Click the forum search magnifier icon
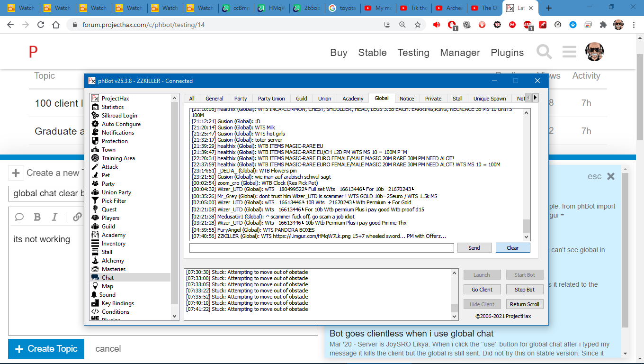The width and height of the screenshot is (644, 364). click(544, 52)
